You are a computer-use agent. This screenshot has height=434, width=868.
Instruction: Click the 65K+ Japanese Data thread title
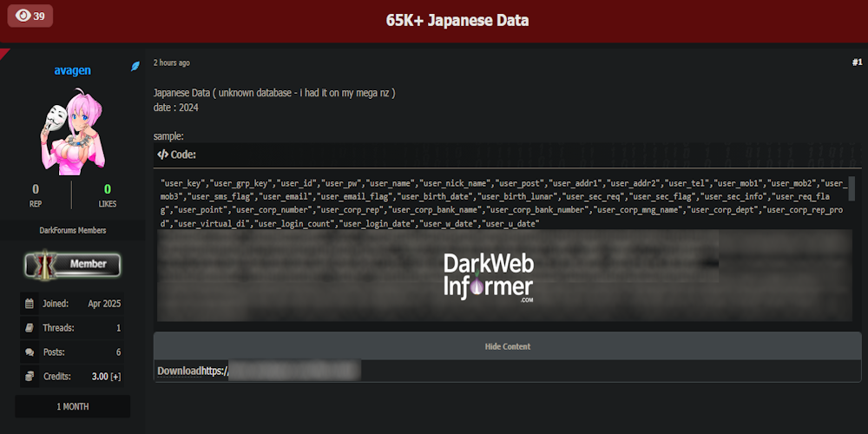pos(457,20)
